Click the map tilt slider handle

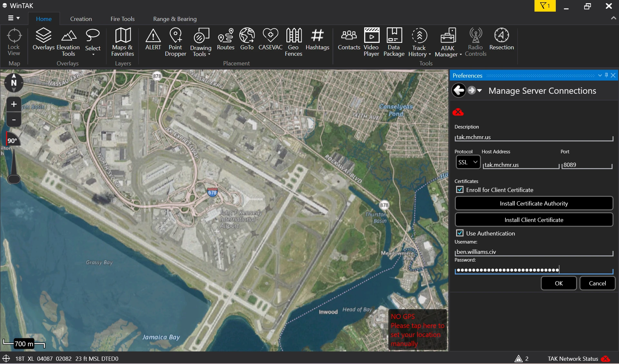click(x=14, y=179)
